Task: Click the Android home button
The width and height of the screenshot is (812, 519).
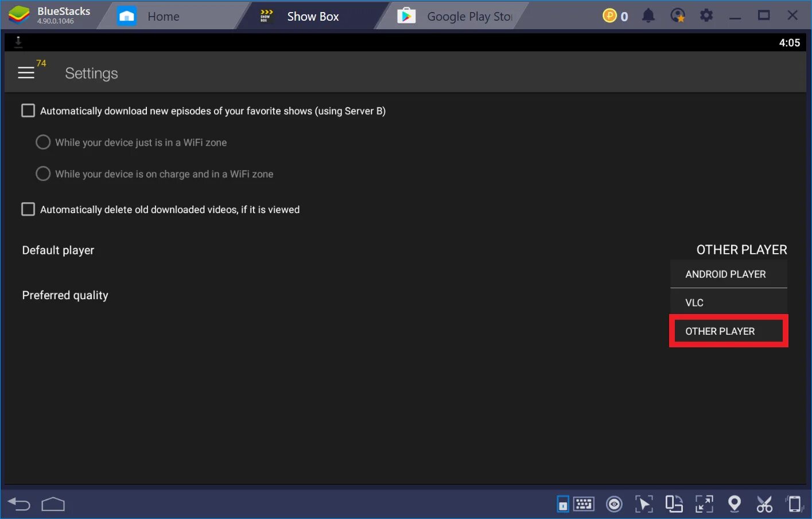Action: click(53, 505)
